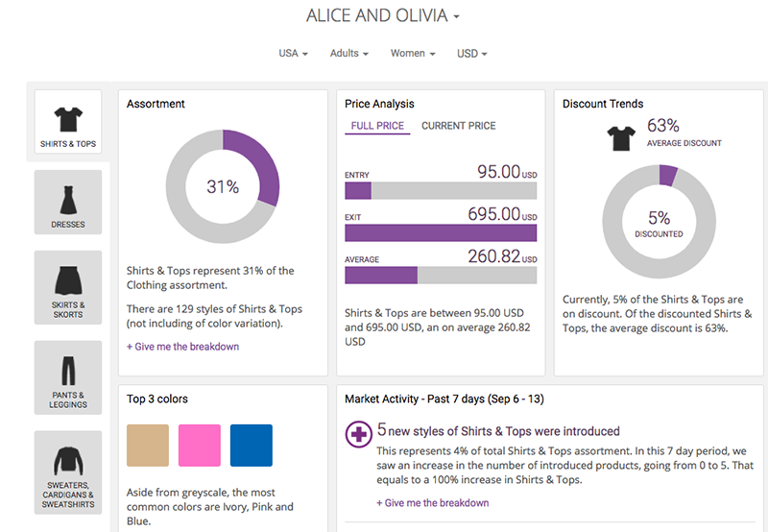Select the pink color swatch

pyautogui.click(x=200, y=446)
